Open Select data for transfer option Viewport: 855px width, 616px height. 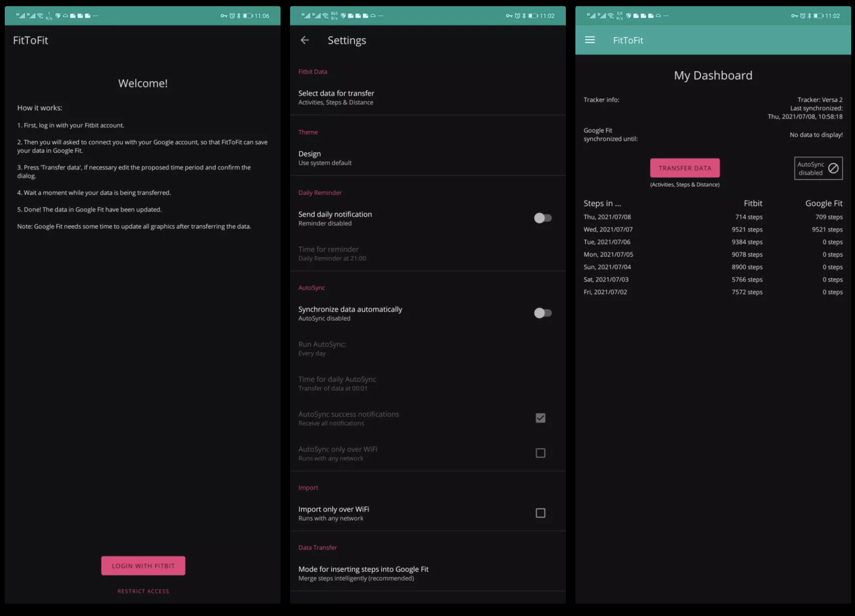[336, 97]
